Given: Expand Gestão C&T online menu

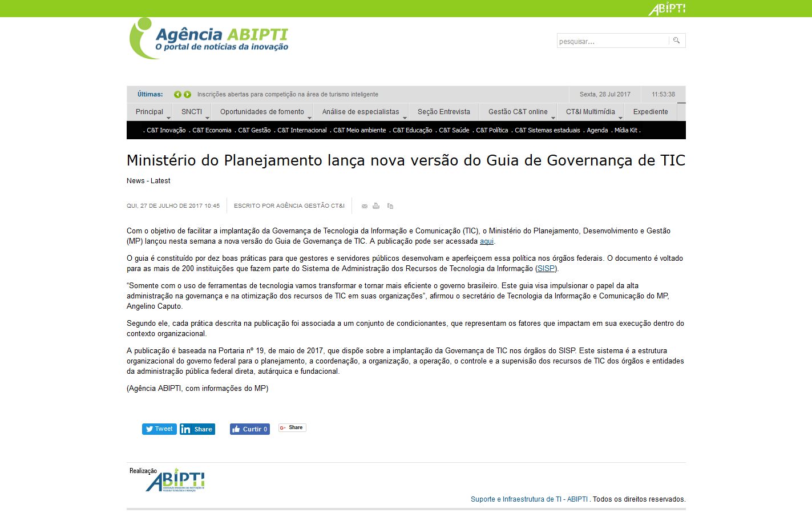Looking at the screenshot, I should (518, 112).
